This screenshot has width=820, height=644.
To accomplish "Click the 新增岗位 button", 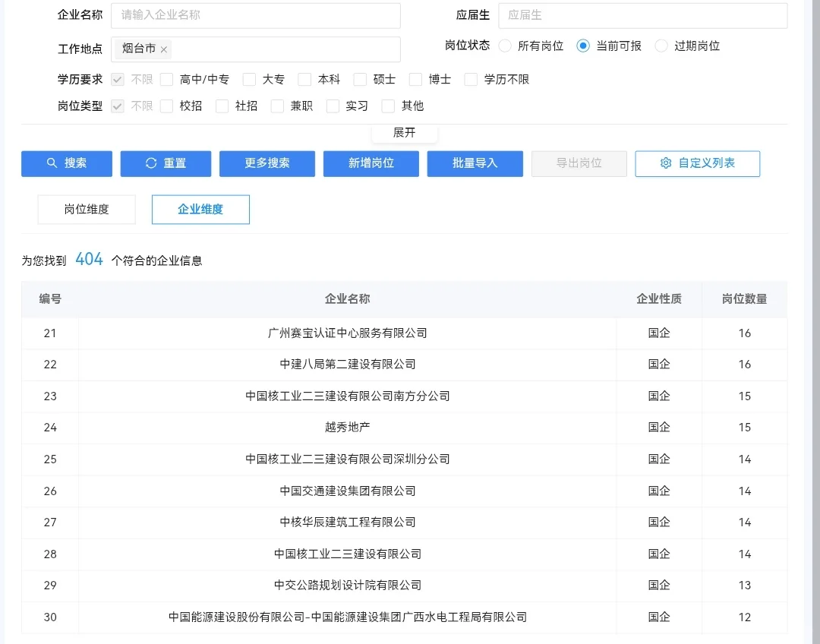I will pyautogui.click(x=371, y=164).
